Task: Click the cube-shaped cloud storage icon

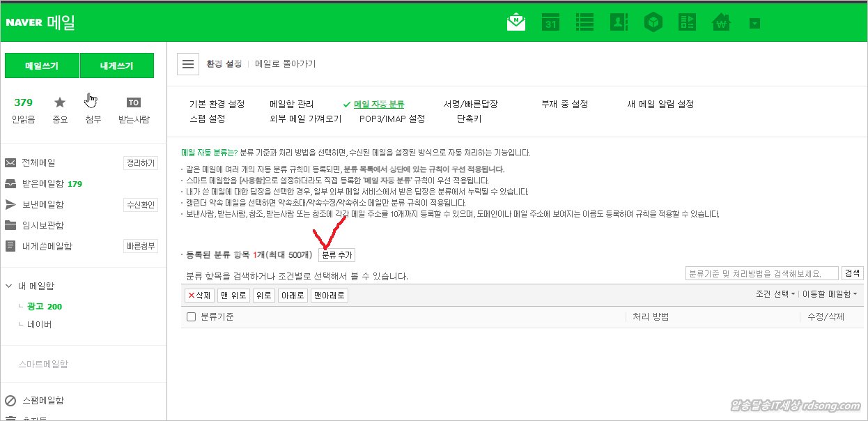Action: click(652, 22)
